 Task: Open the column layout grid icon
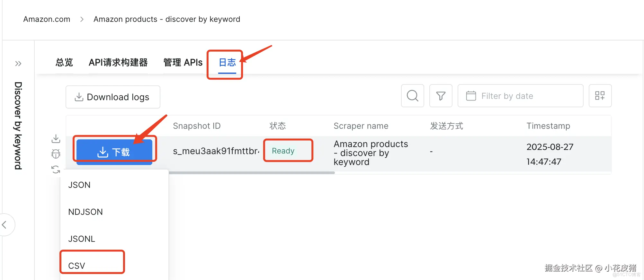tap(600, 96)
